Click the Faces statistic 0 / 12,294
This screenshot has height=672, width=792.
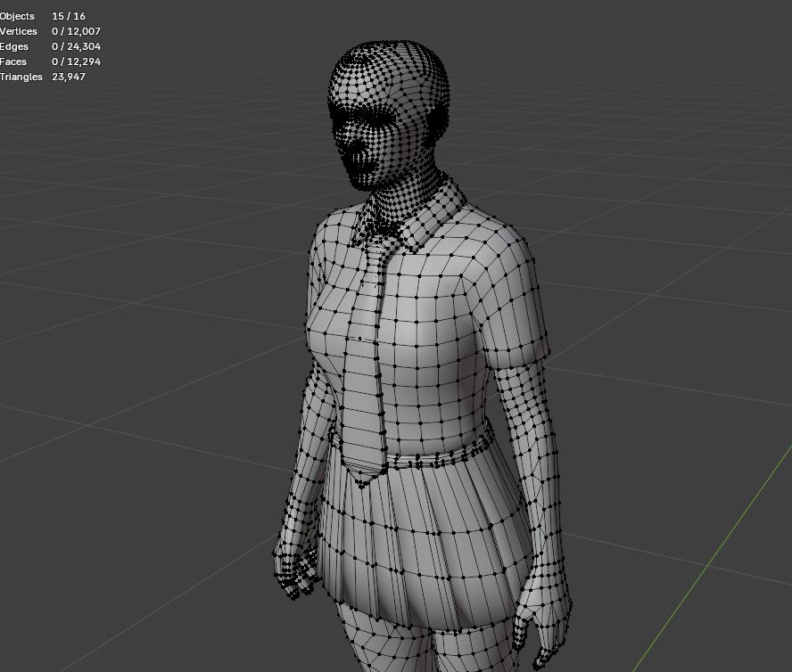point(76,61)
